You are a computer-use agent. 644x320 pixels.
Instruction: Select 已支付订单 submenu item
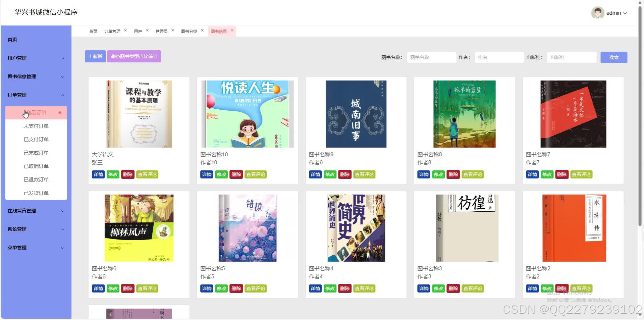click(36, 140)
